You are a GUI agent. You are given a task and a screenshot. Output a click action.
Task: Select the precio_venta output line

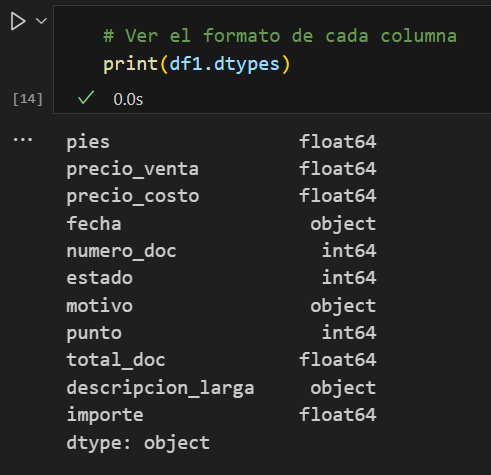point(221,169)
